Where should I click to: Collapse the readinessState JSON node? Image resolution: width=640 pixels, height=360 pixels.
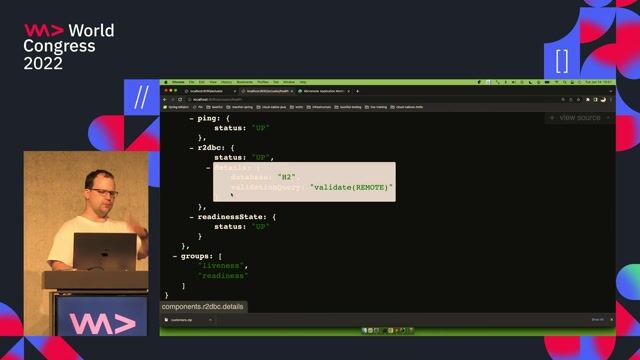[x=191, y=217]
